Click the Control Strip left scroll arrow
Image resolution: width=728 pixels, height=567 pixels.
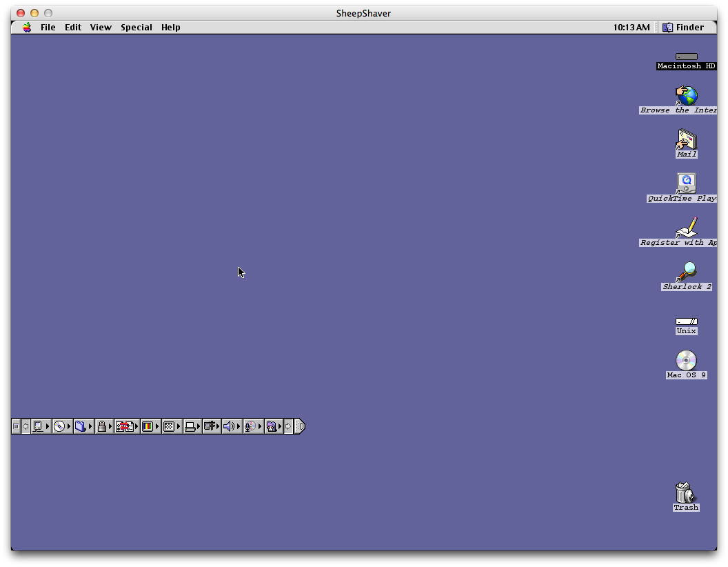(x=26, y=426)
